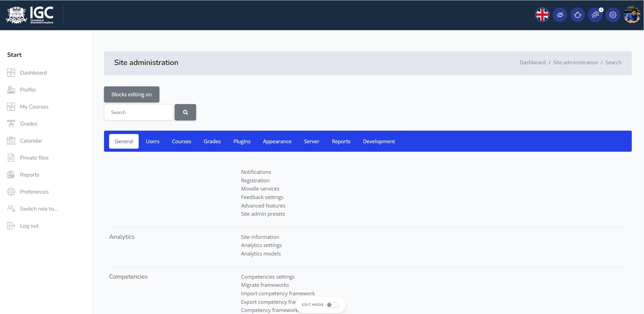Open Preferences from the sidebar
644x314 pixels.
34,192
